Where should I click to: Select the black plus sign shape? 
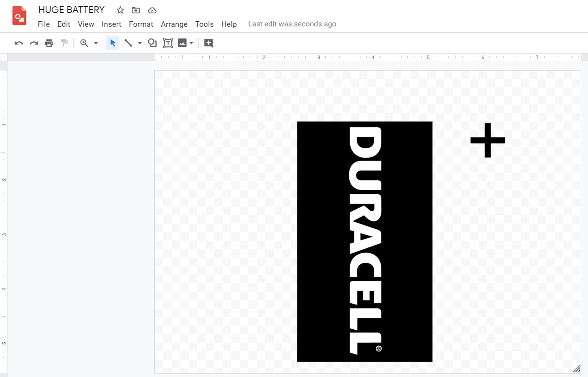point(488,140)
